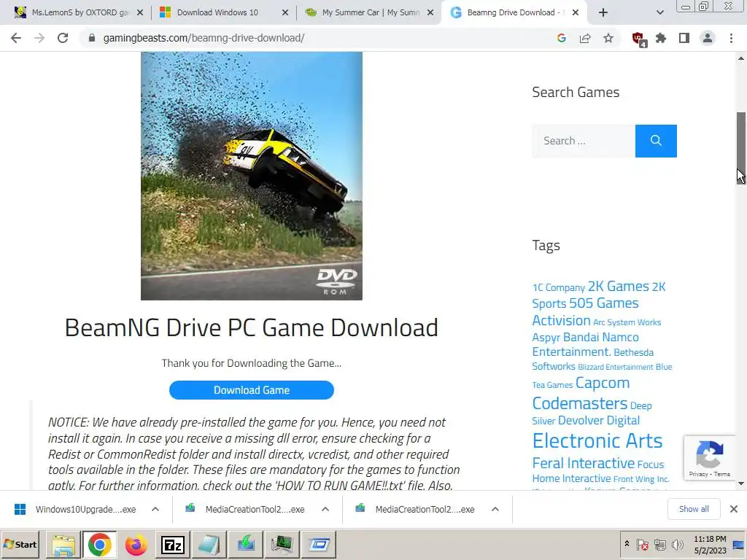Open the Feral Interactive tag
747x560 pixels.
583,463
